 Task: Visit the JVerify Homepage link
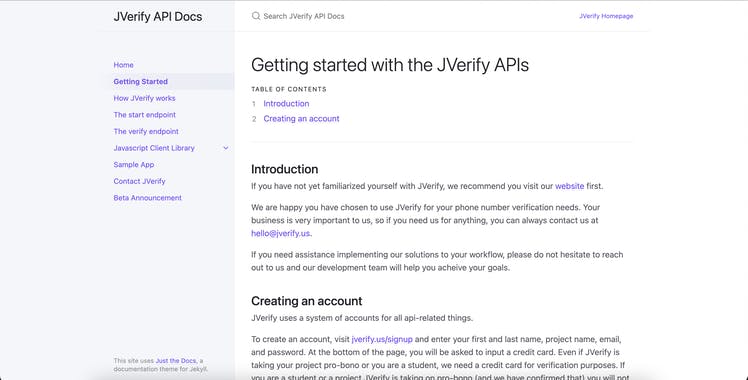point(606,16)
